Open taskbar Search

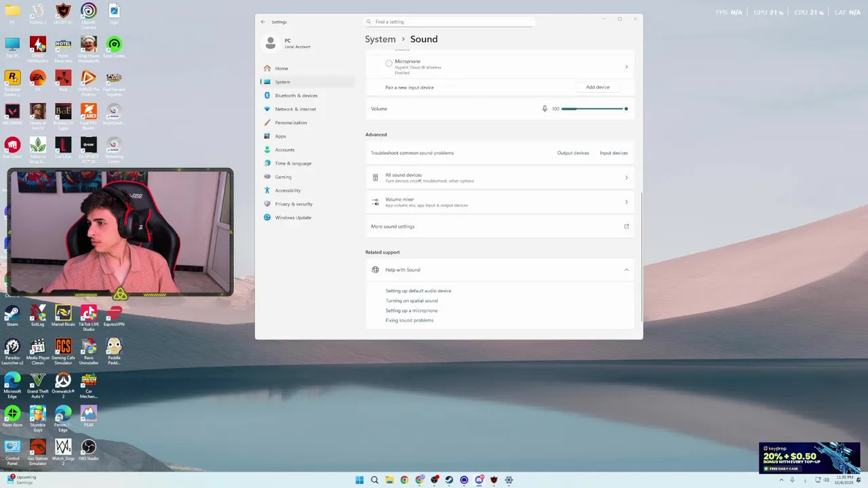pos(374,480)
